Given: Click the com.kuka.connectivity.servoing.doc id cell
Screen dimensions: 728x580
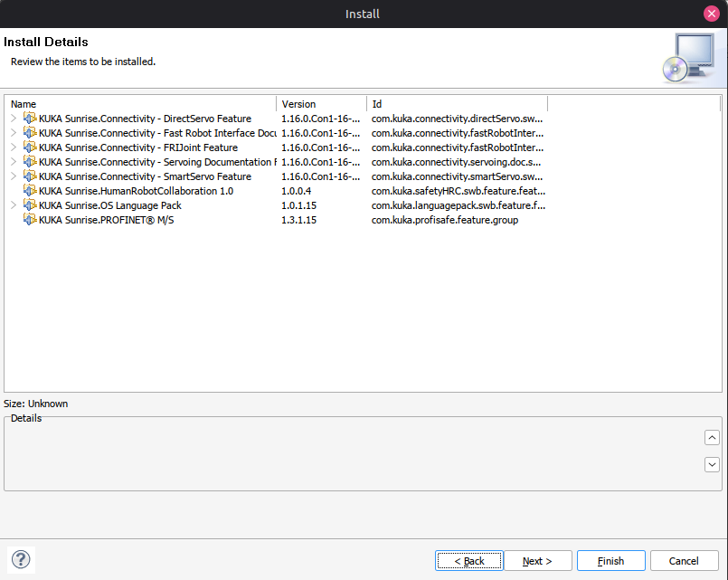Looking at the screenshot, I should 456,162.
